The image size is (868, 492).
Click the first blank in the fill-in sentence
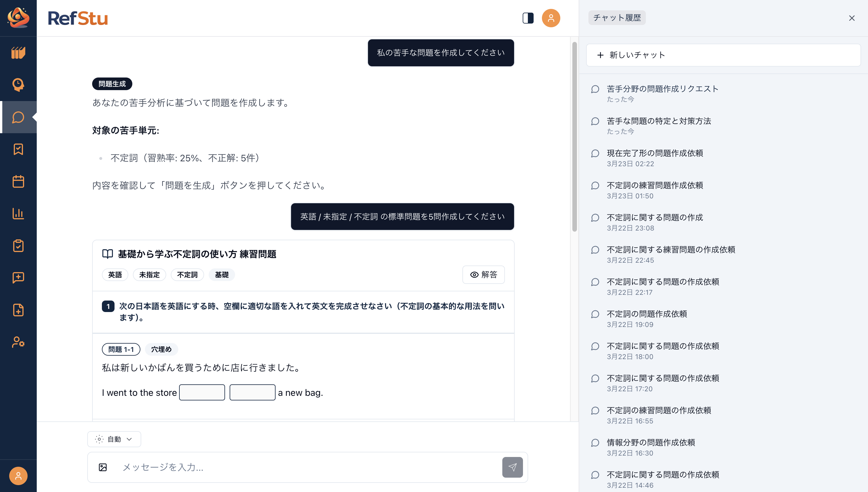point(202,392)
